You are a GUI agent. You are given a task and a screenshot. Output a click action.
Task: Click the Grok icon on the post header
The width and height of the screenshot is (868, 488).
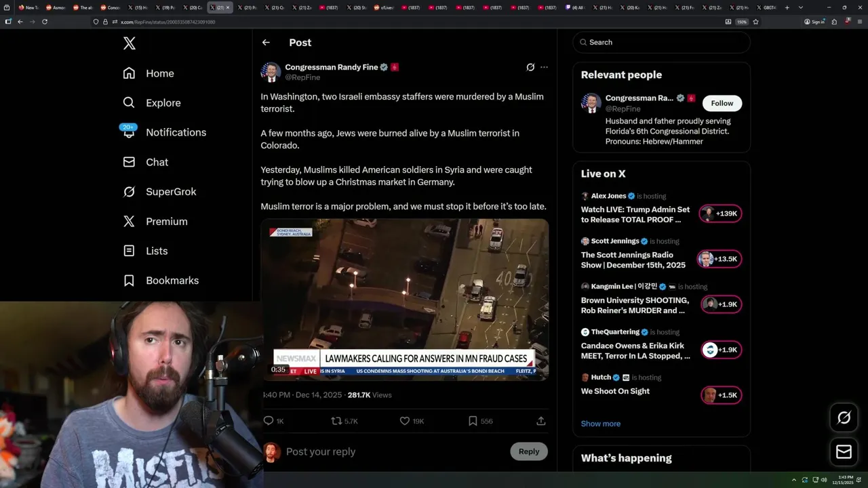[530, 67]
